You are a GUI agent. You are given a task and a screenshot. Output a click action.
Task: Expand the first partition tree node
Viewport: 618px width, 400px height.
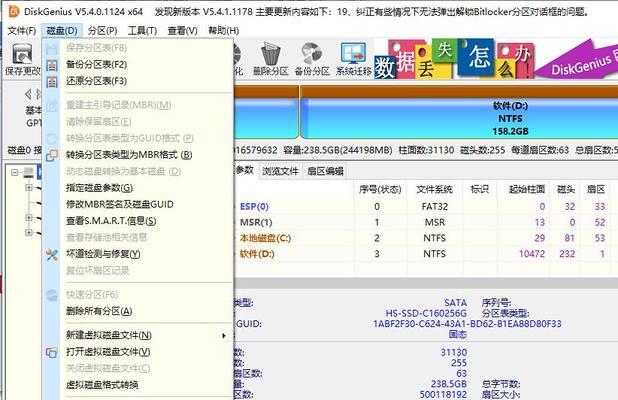pyautogui.click(x=29, y=188)
